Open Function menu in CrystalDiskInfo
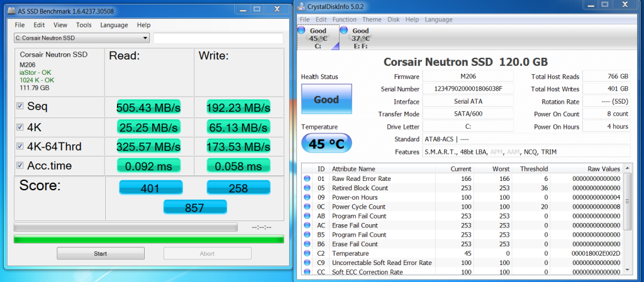Screen dimensions: 644x282 click(x=345, y=19)
